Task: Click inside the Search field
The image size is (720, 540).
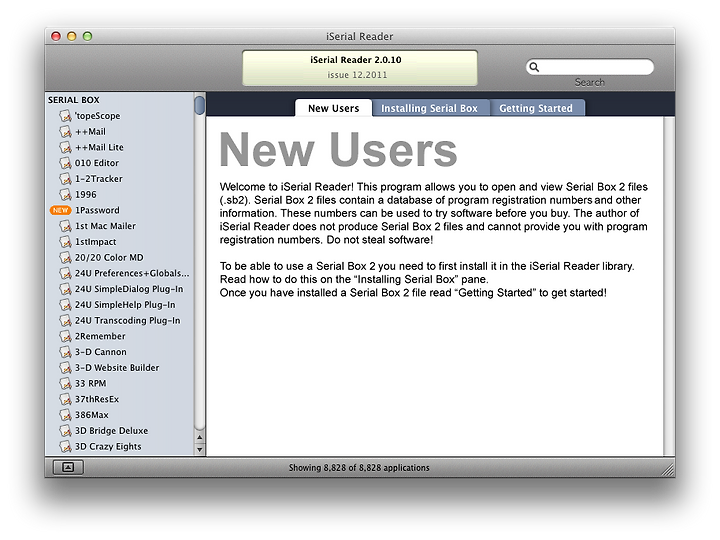Action: point(590,67)
